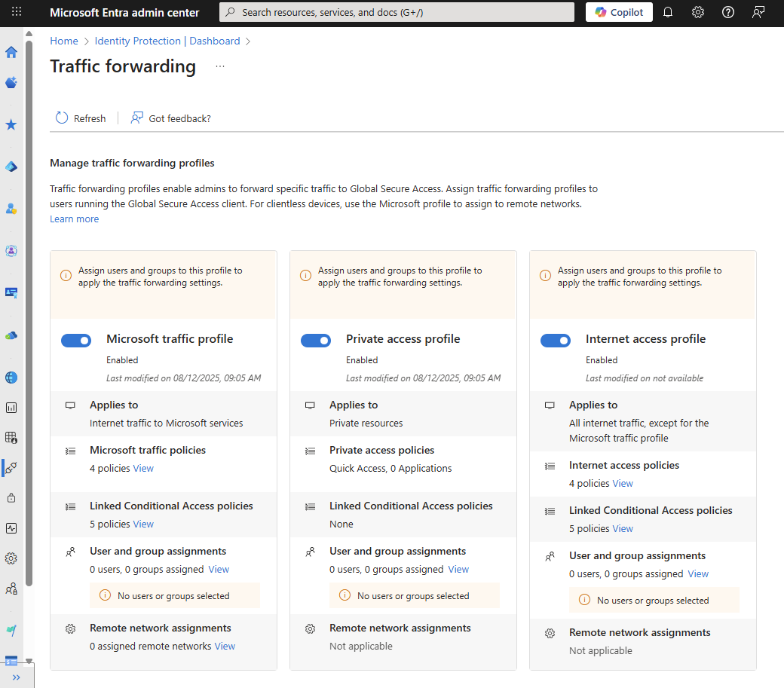This screenshot has height=688, width=784.
Task: Click the search resources input field
Action: [x=397, y=12]
